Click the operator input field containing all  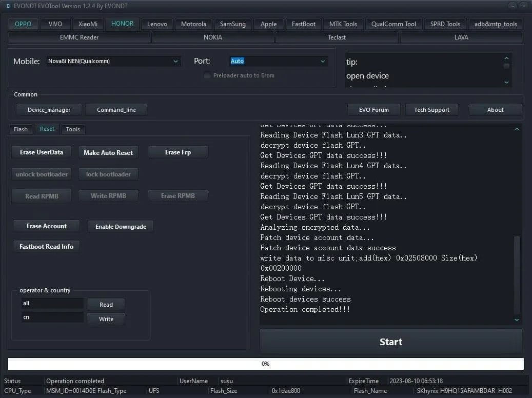[52, 303]
